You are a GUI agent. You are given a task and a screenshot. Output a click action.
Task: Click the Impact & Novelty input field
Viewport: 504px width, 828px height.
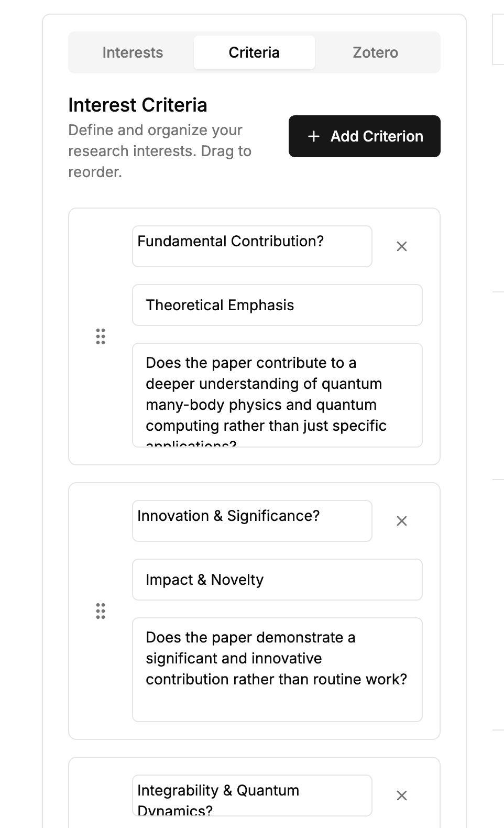click(277, 580)
